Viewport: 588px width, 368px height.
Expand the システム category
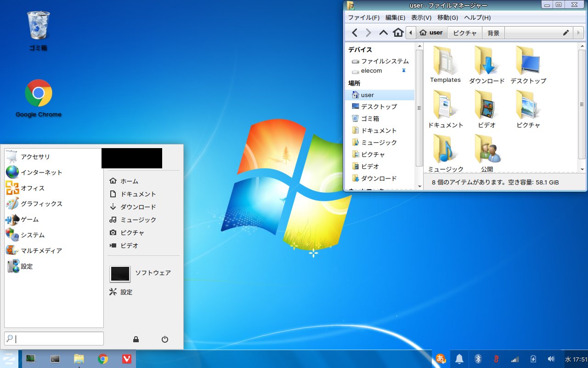click(x=54, y=235)
